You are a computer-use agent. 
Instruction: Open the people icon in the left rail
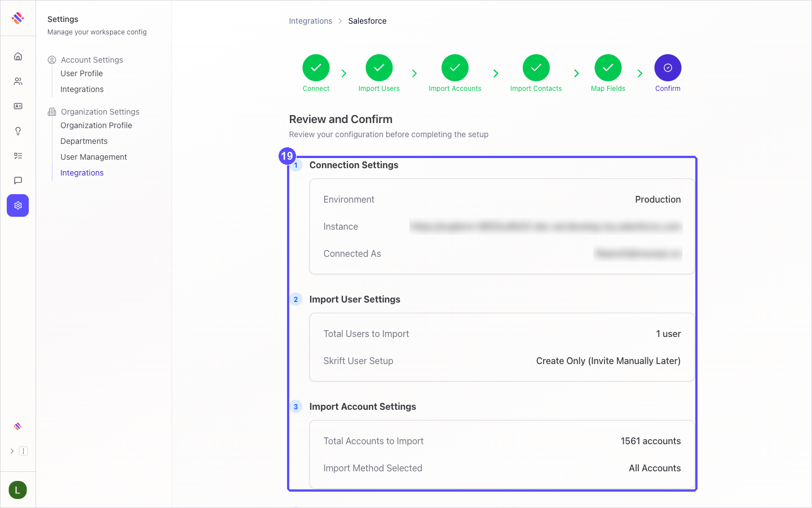tap(18, 81)
